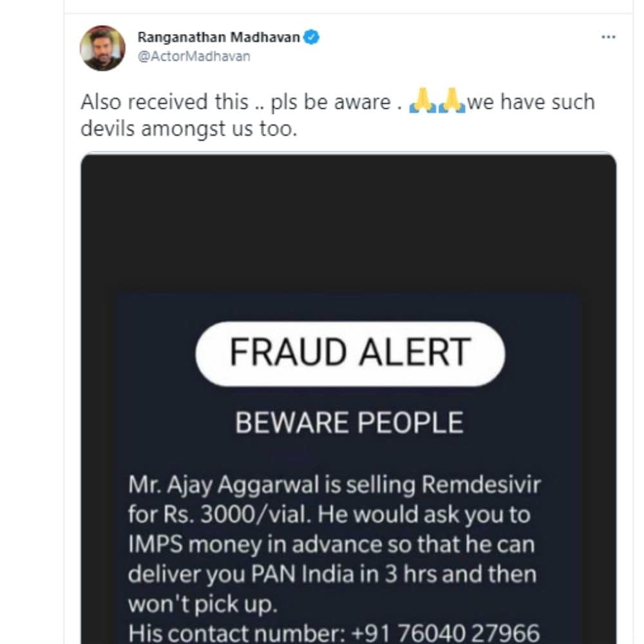The image size is (644, 644).
Task: Click the white "FRAUD ALERT" pill
Action: point(350,353)
